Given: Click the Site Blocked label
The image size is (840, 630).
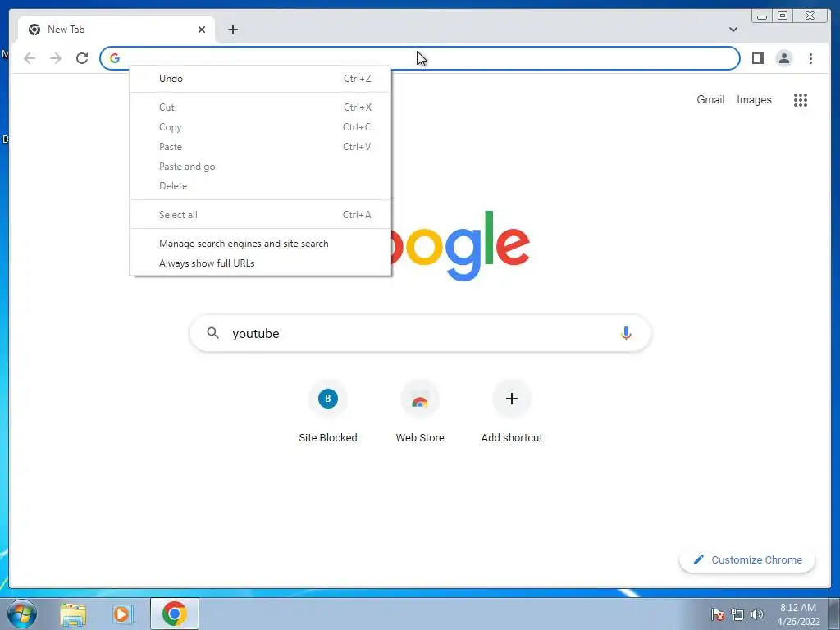Looking at the screenshot, I should (328, 438).
